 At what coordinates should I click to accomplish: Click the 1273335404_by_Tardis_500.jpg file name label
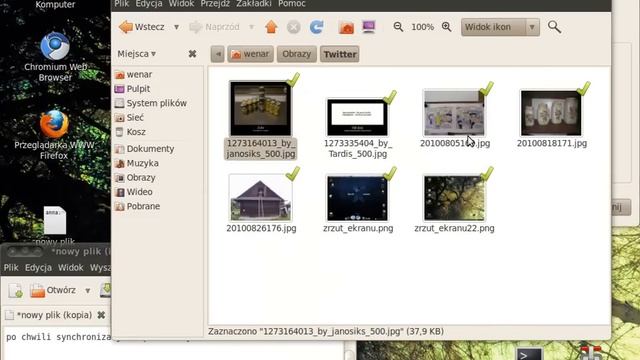click(358, 149)
